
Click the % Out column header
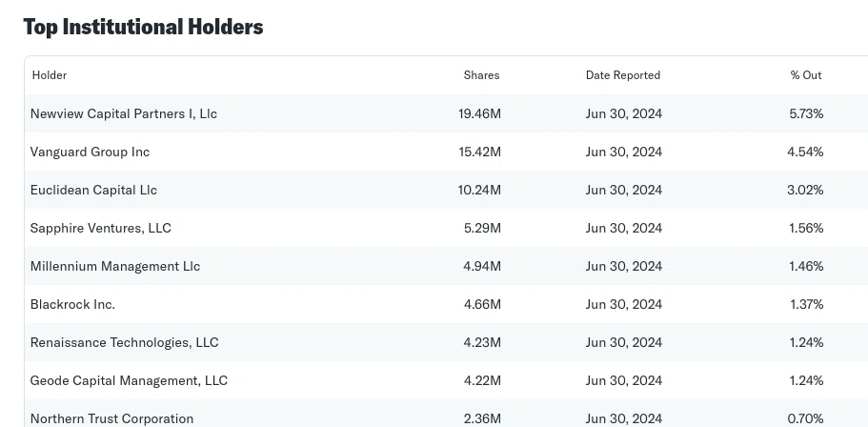[x=806, y=75]
